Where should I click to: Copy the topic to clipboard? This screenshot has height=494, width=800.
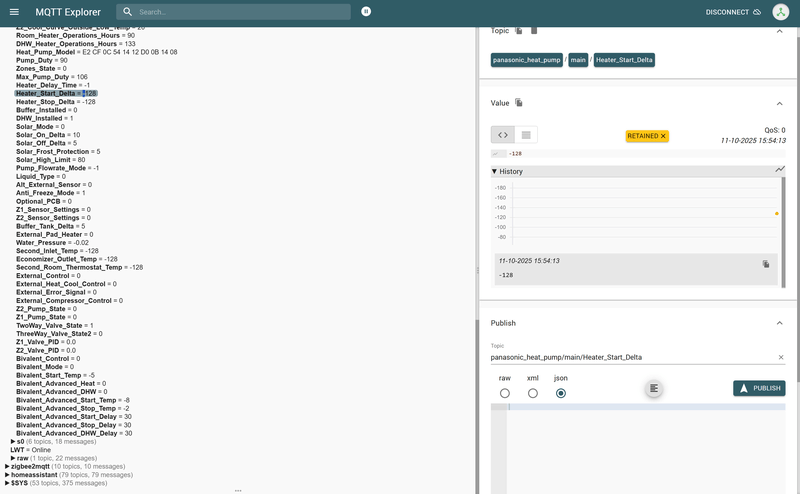click(519, 31)
